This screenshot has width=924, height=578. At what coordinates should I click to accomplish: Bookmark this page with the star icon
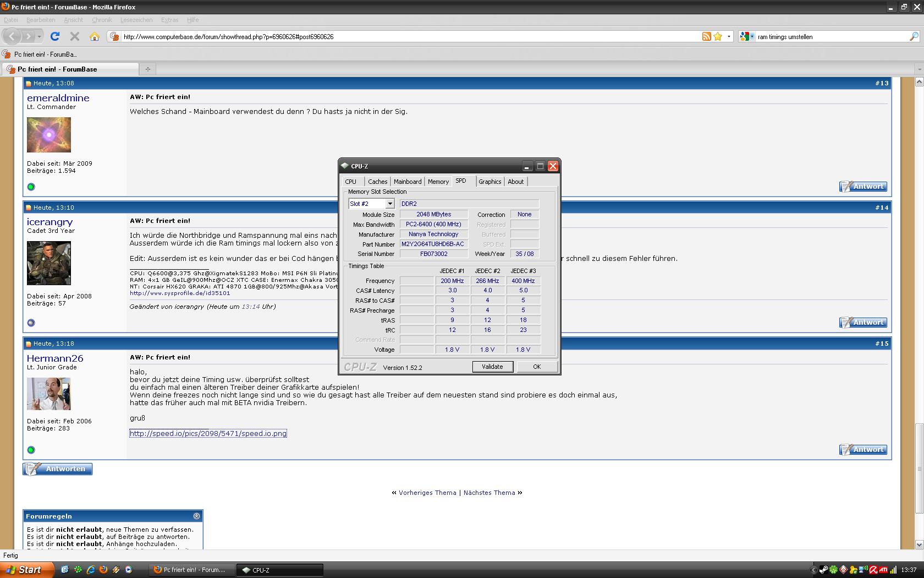tap(718, 36)
